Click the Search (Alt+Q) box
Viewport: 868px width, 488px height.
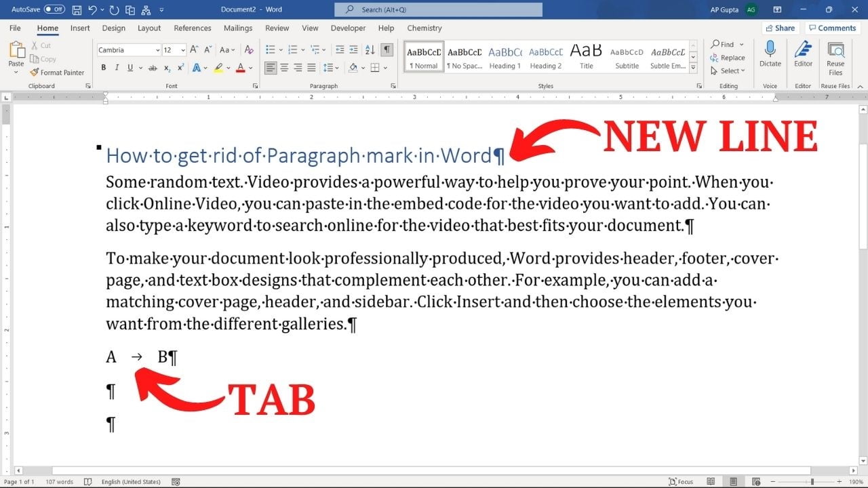439,9
